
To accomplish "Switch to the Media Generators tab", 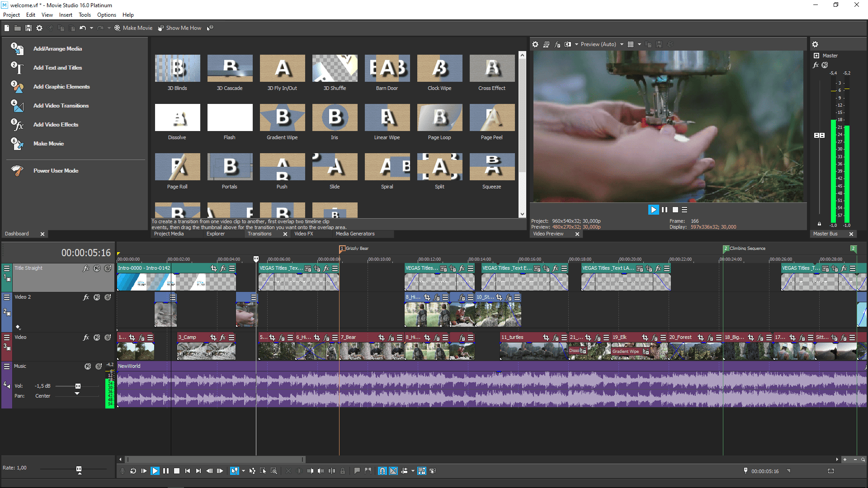I will point(355,234).
